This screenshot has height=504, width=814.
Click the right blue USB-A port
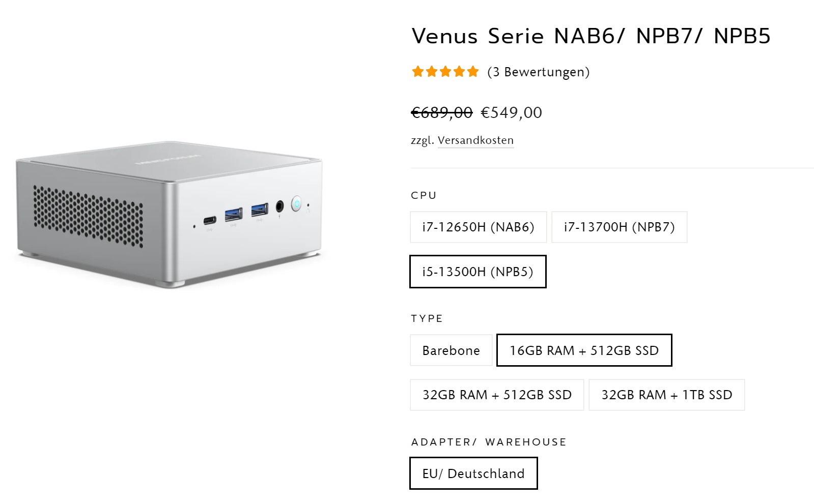click(259, 209)
